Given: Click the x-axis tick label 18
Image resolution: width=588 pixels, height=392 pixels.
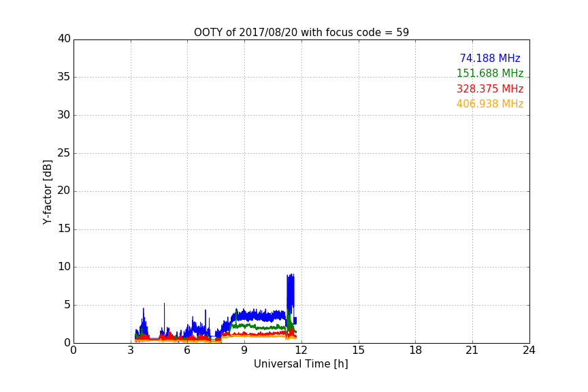Looking at the screenshot, I should pyautogui.click(x=416, y=350).
